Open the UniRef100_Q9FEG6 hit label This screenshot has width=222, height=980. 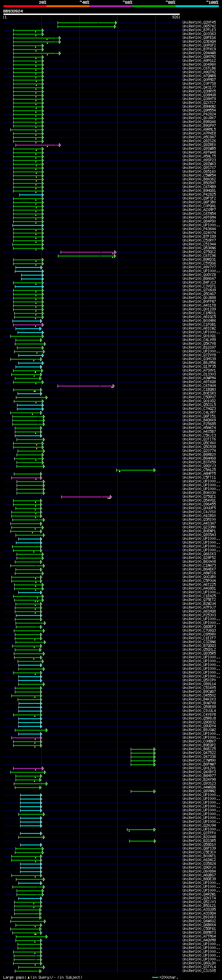199,38
